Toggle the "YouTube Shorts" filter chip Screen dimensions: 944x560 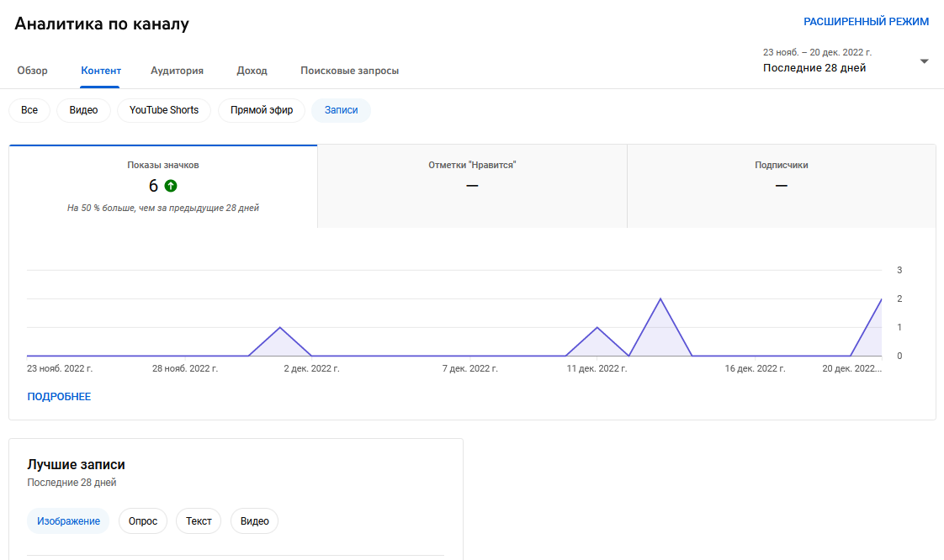pyautogui.click(x=163, y=110)
